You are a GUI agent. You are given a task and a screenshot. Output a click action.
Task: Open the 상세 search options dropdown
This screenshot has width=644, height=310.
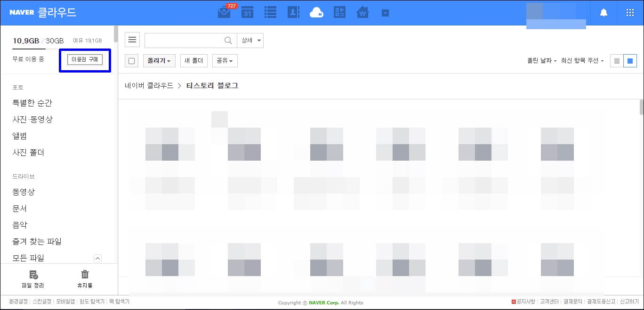(x=250, y=41)
